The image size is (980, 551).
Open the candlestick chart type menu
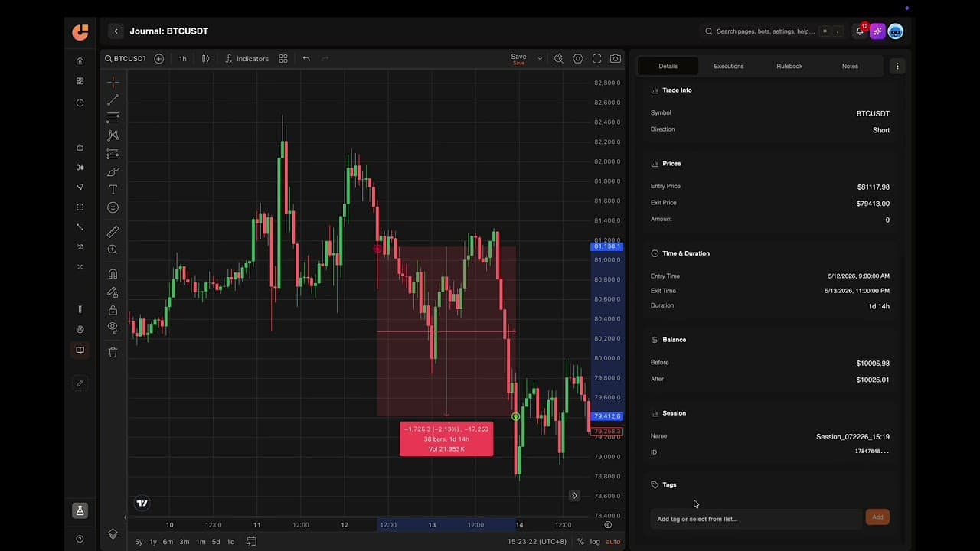[205, 58]
